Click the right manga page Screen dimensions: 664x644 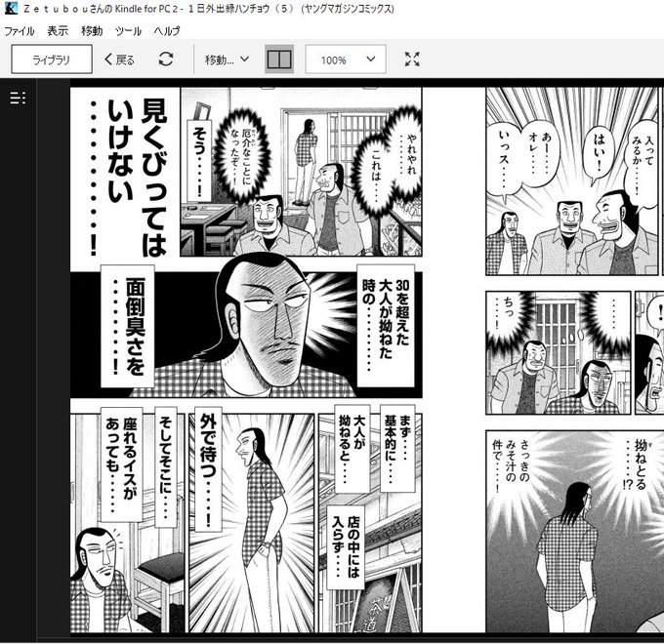(574, 360)
